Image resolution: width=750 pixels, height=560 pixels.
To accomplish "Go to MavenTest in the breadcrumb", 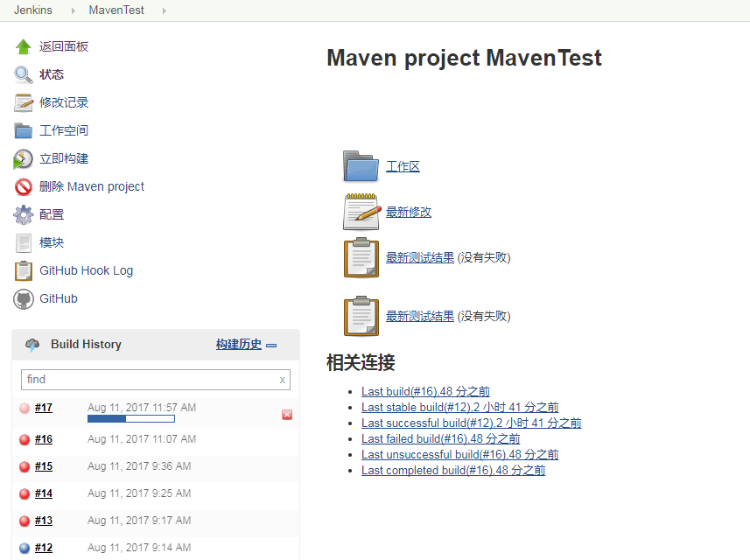I will click(116, 10).
